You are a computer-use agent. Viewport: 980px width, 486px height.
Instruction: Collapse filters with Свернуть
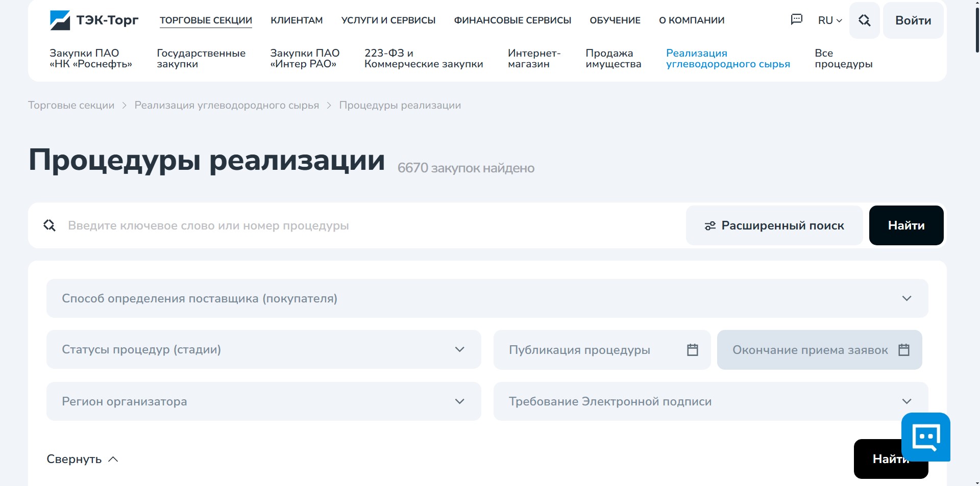82,459
